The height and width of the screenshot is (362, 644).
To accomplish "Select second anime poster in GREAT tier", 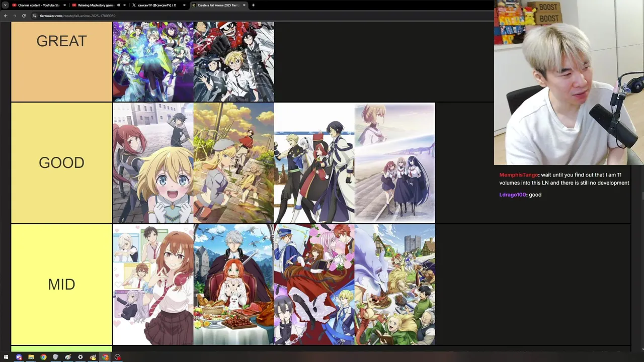I will pos(234,61).
